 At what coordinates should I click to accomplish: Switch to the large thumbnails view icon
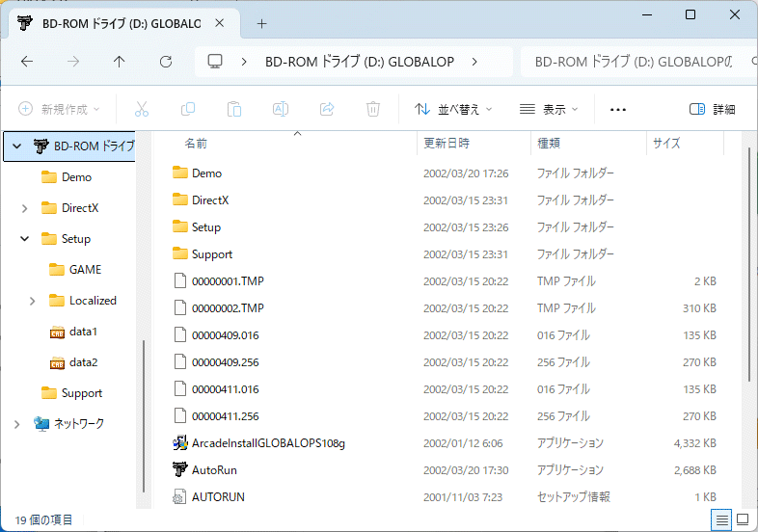pyautogui.click(x=743, y=520)
